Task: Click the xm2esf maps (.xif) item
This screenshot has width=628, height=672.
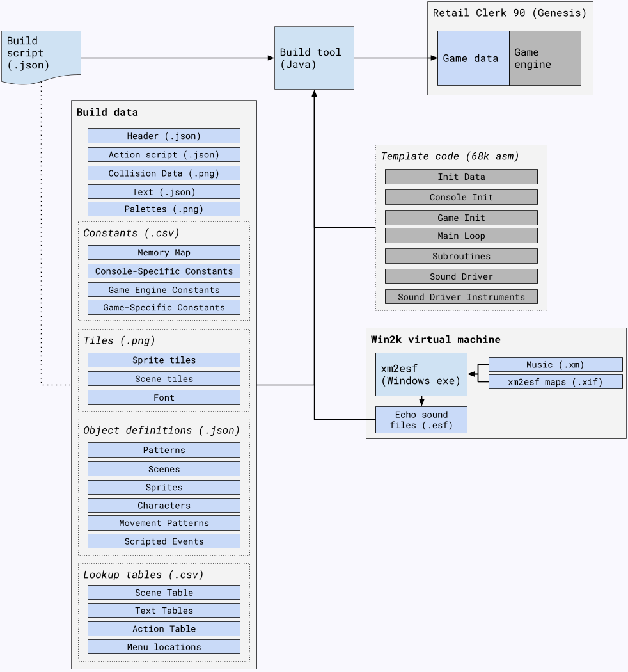Action: (x=556, y=381)
